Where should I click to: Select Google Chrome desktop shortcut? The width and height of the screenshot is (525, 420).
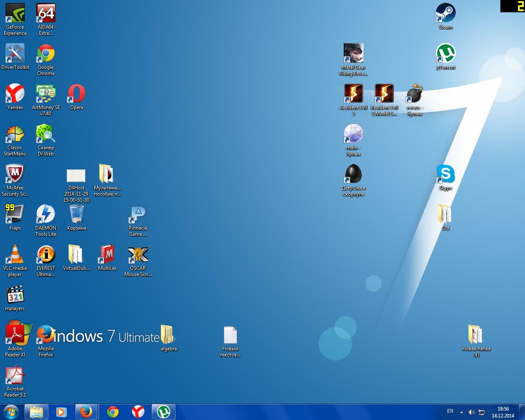pos(46,59)
